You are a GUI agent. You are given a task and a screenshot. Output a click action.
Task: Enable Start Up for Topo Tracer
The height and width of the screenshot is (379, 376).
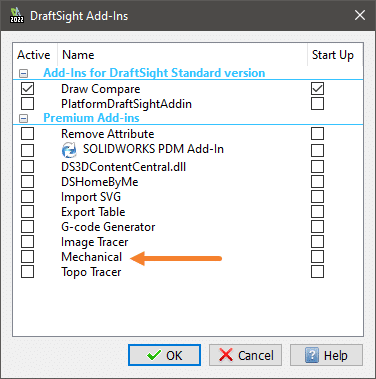317,272
